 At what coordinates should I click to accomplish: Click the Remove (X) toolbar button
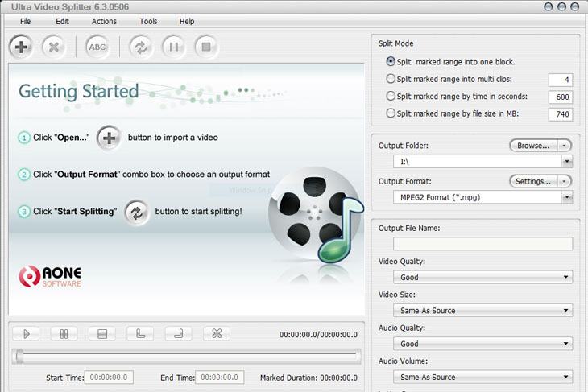point(54,47)
